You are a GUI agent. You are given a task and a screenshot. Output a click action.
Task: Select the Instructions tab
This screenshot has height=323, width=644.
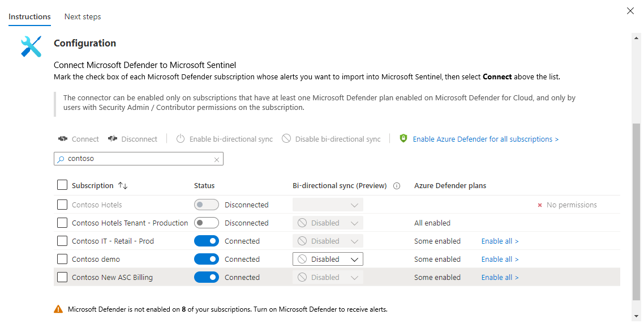click(x=29, y=16)
